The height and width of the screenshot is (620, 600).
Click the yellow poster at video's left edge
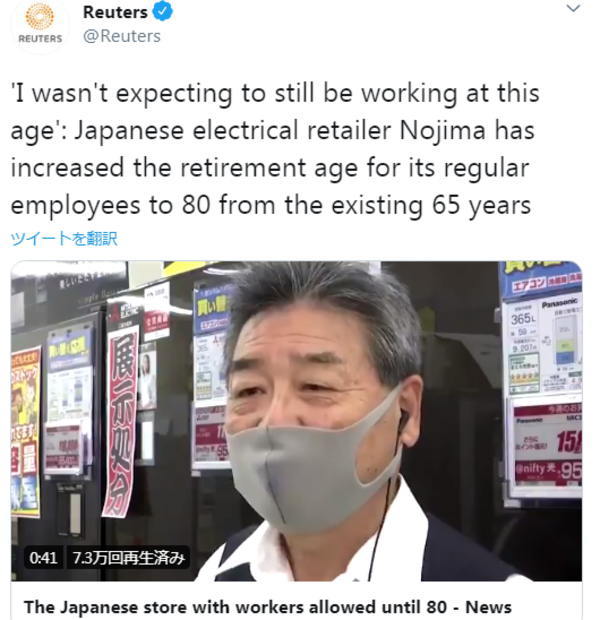(26, 431)
